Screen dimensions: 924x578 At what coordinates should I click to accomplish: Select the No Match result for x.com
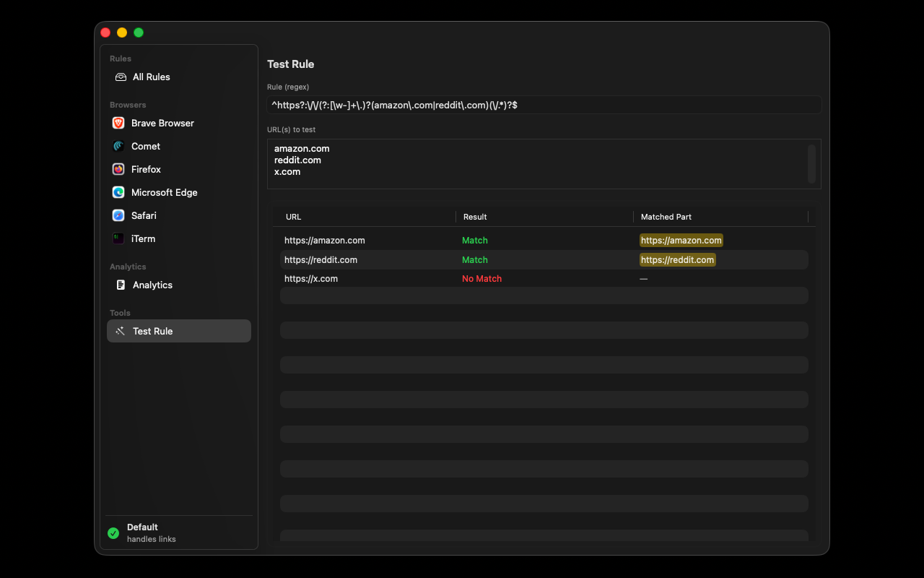[481, 279]
